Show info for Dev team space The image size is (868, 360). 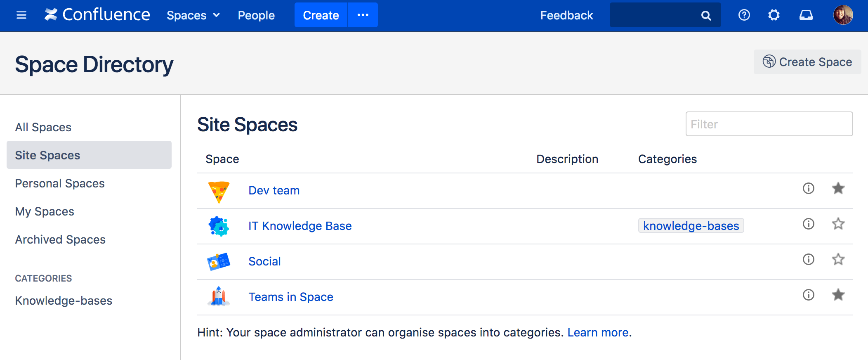(x=808, y=188)
